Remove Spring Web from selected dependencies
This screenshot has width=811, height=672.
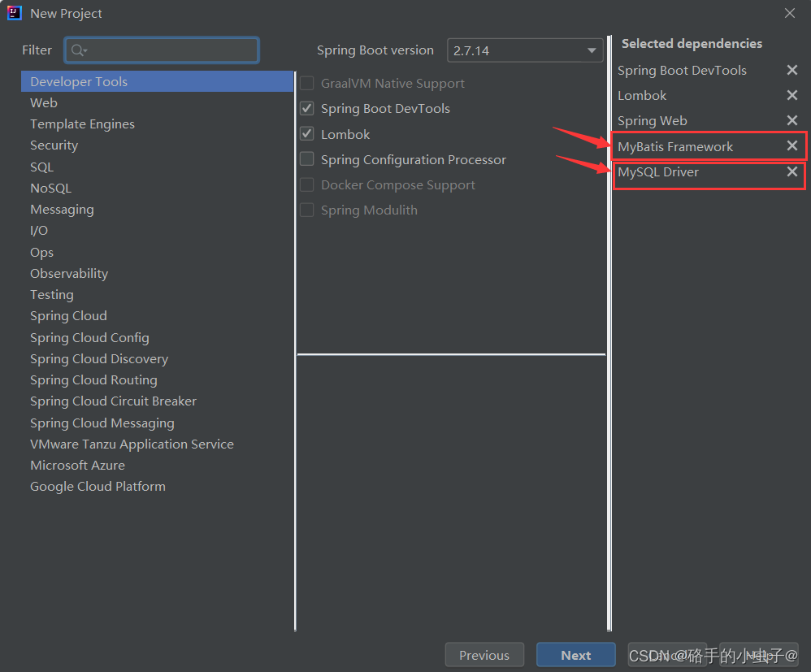coord(792,120)
